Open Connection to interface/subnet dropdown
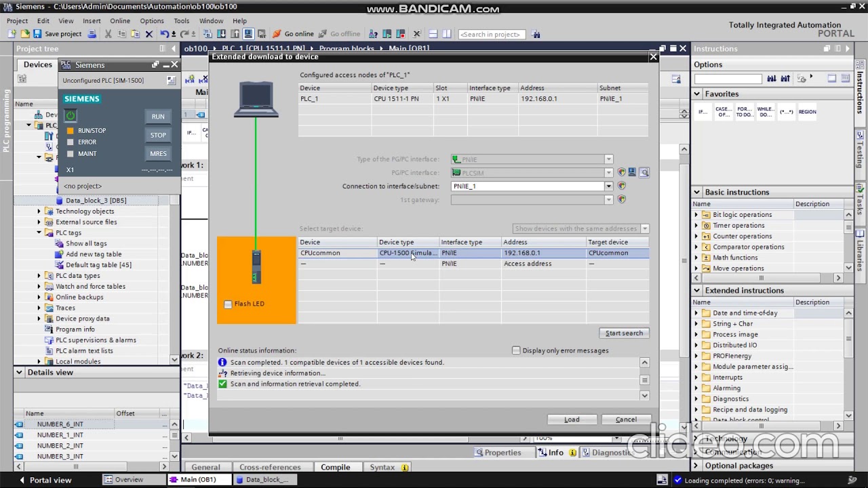 click(608, 186)
